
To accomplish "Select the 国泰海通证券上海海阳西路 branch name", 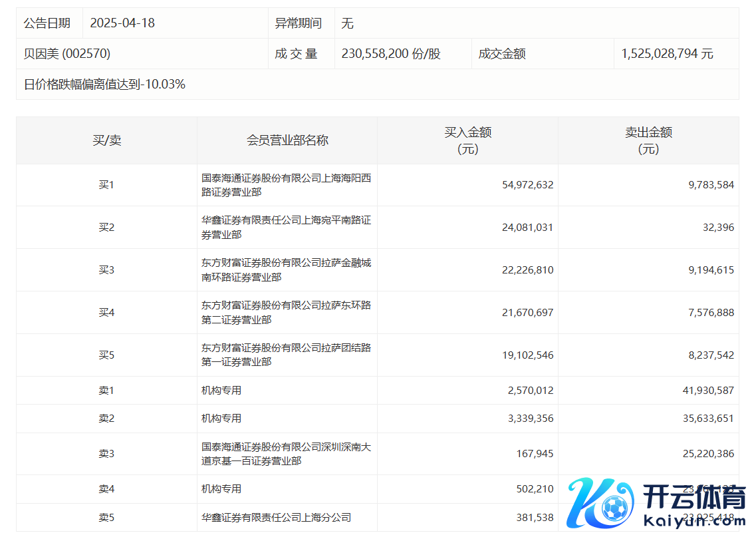I will click(x=286, y=185).
